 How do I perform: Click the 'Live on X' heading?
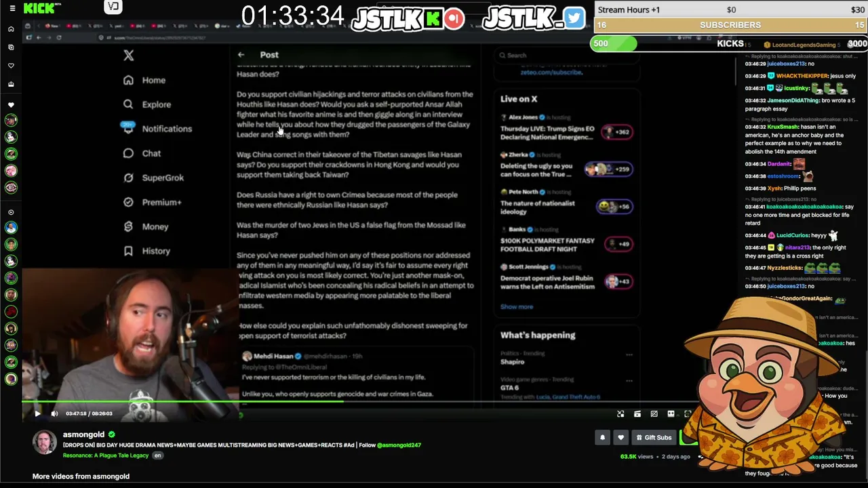[x=519, y=99]
